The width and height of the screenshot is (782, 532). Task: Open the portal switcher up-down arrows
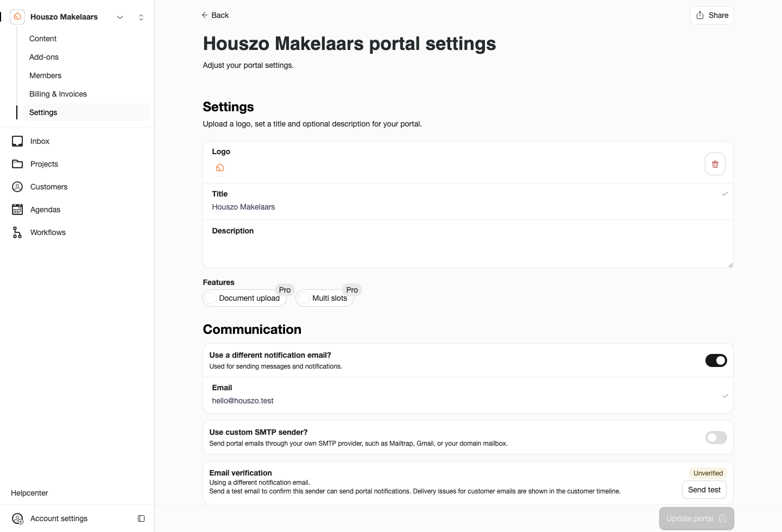click(141, 17)
